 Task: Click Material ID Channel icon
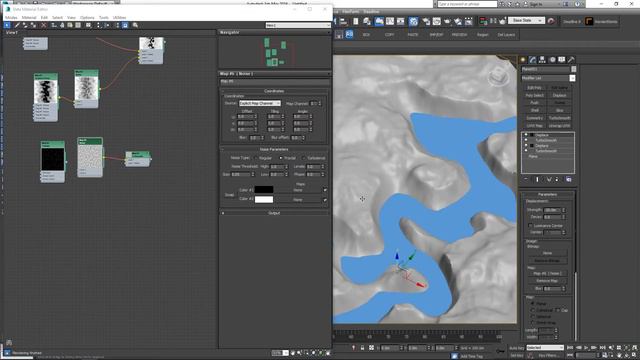[88, 25]
